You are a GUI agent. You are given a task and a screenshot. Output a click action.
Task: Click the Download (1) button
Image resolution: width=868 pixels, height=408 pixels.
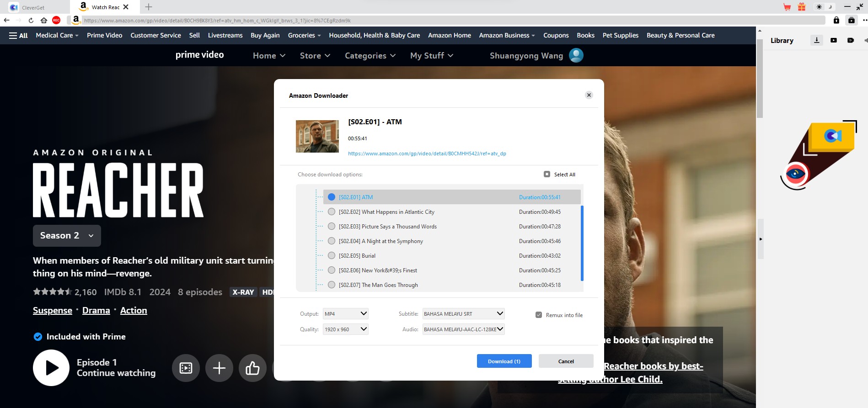tap(504, 361)
